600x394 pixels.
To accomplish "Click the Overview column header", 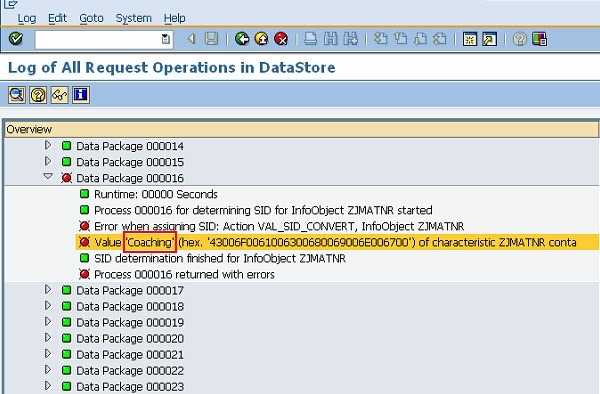I will tap(302, 129).
